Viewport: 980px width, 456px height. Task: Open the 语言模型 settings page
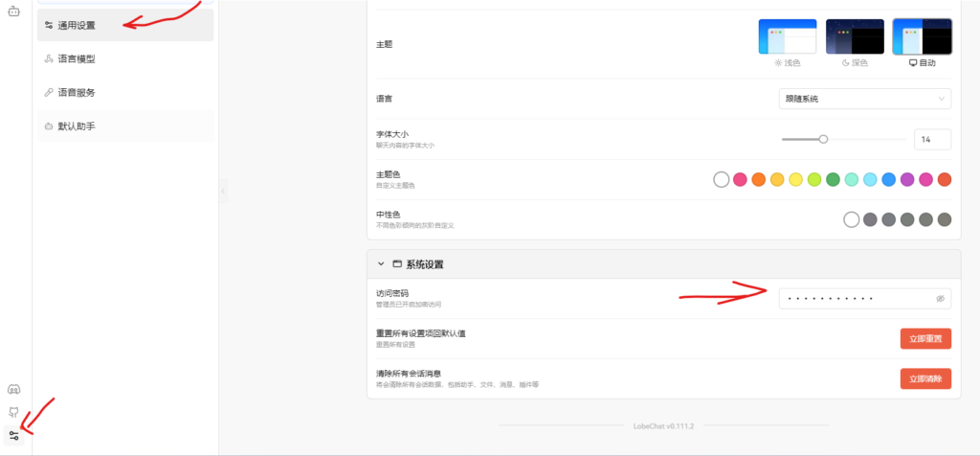[x=125, y=58]
